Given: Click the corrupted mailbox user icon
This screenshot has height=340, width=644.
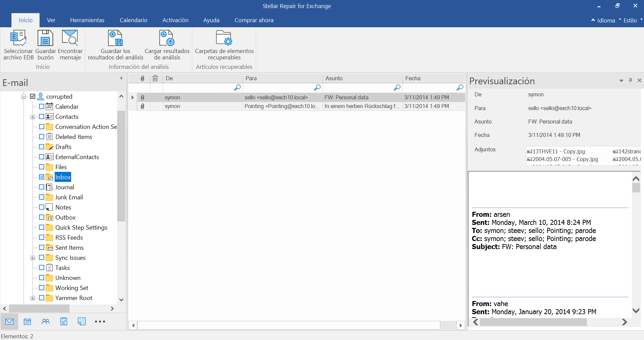Looking at the screenshot, I should [41, 96].
